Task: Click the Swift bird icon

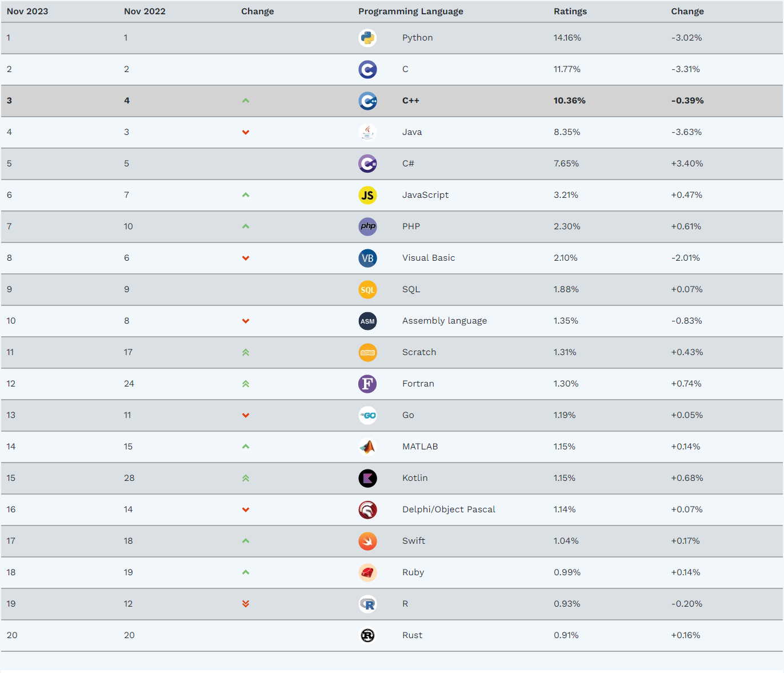Action: [367, 541]
